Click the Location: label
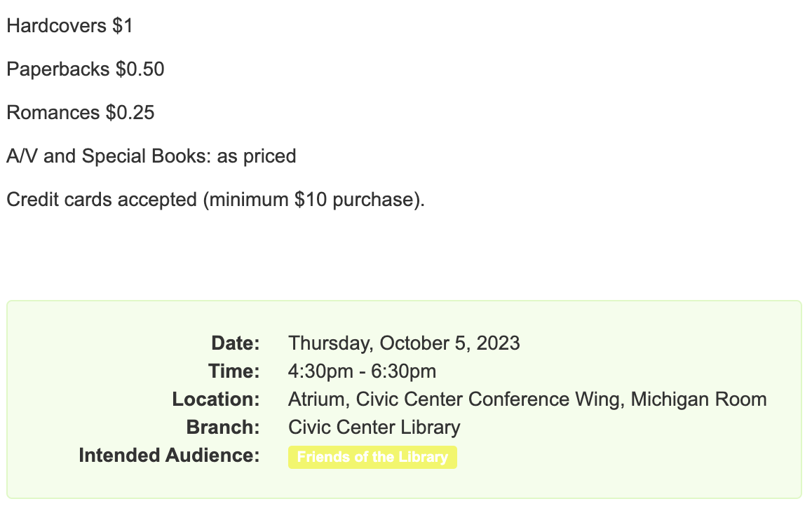Viewport: 812px width, 506px height. (216, 399)
